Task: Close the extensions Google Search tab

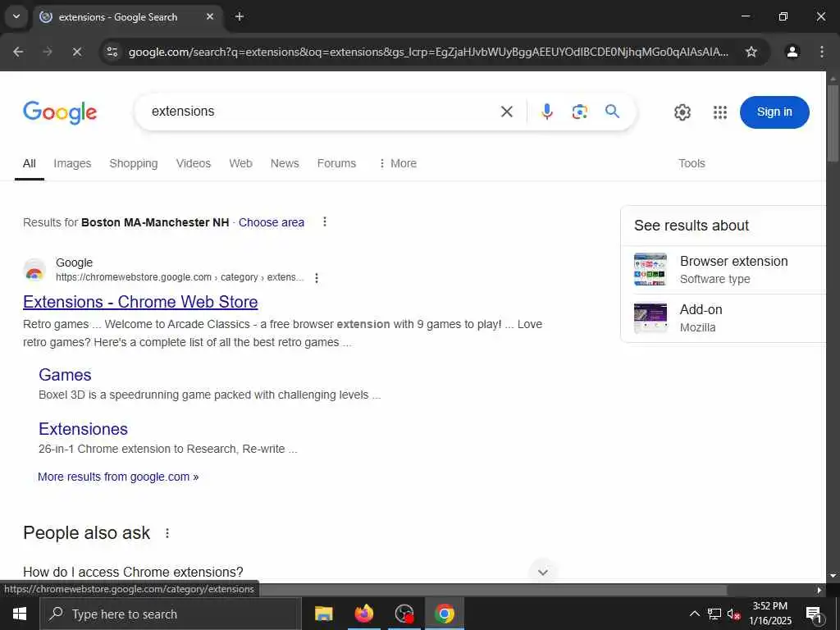Action: (x=210, y=16)
